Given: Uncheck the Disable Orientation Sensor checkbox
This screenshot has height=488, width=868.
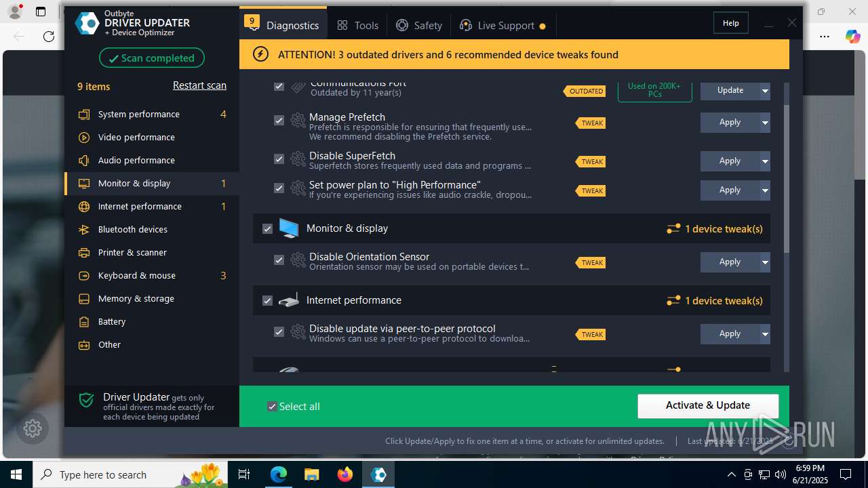Looking at the screenshot, I should tap(279, 260).
